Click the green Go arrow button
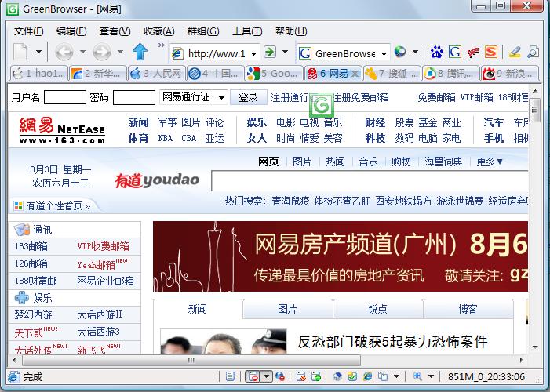The image size is (550, 392). coord(270,52)
